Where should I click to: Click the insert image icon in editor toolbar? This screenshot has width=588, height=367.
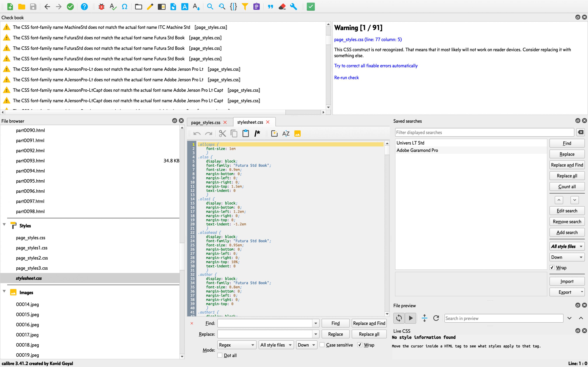[297, 134]
